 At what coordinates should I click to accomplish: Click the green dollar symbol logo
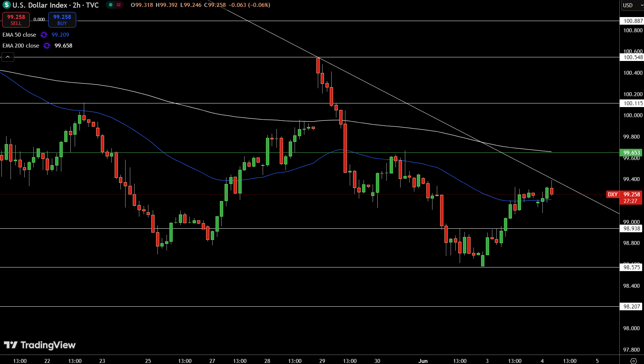click(x=6, y=5)
